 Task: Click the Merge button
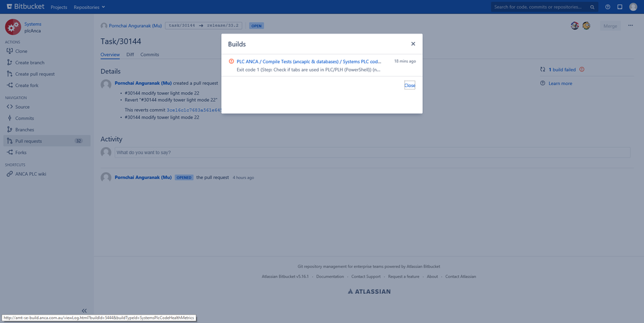point(610,26)
